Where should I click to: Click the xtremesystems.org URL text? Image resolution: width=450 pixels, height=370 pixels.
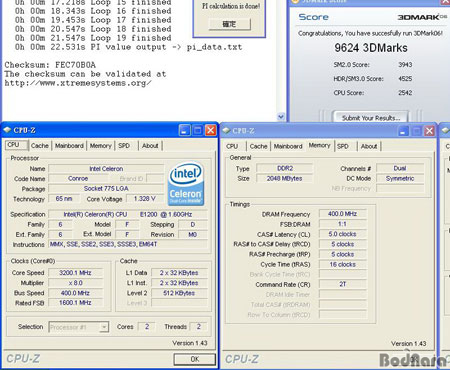[x=78, y=83]
